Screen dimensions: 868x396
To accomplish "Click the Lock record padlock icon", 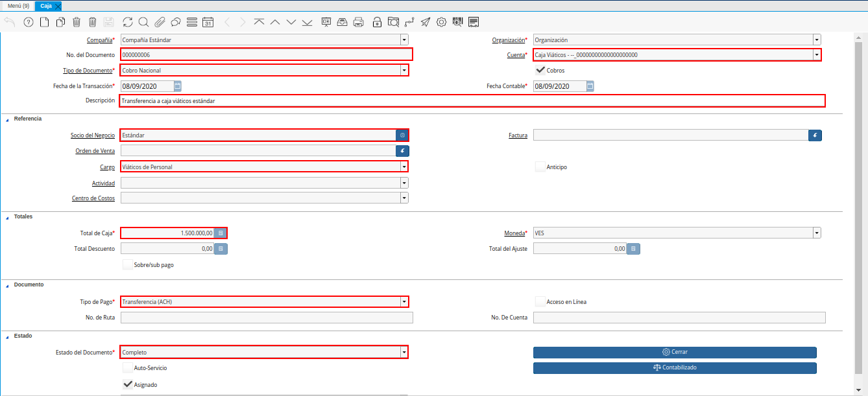I will tap(377, 22).
